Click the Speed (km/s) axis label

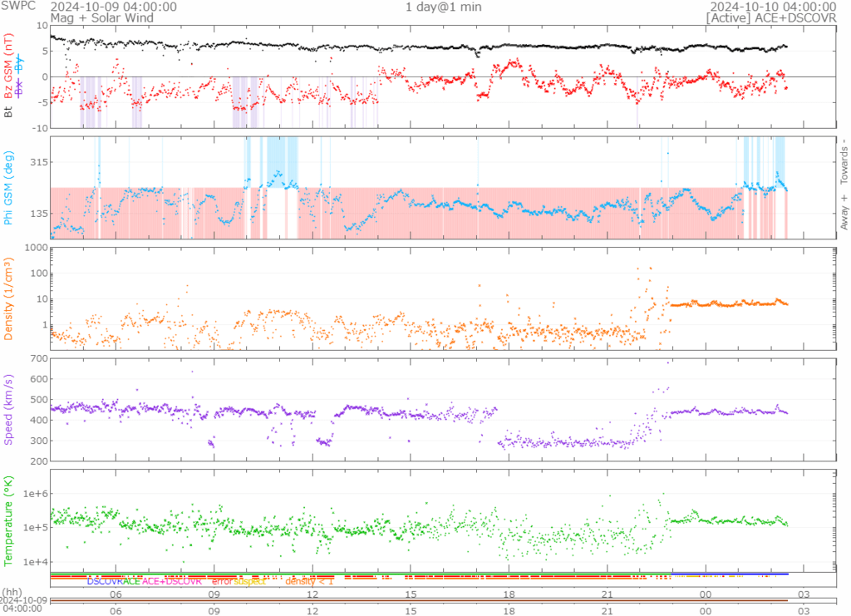point(9,409)
